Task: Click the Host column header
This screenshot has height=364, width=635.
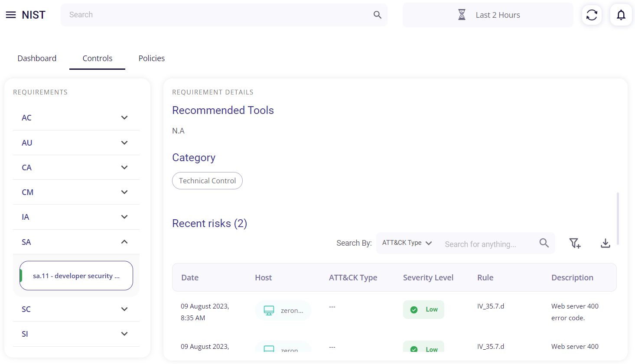Action: pos(264,277)
